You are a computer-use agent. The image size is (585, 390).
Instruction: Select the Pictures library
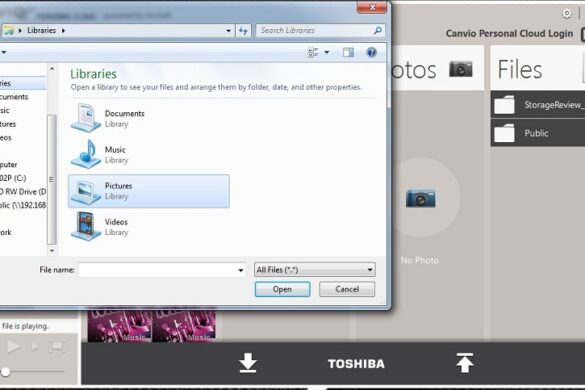click(148, 191)
